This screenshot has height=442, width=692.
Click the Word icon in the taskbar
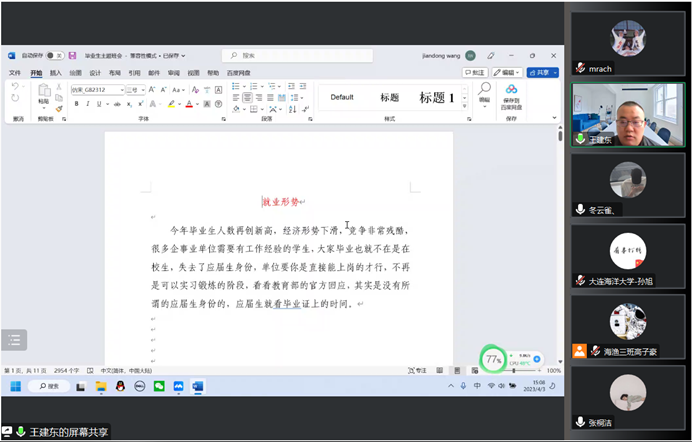click(197, 386)
